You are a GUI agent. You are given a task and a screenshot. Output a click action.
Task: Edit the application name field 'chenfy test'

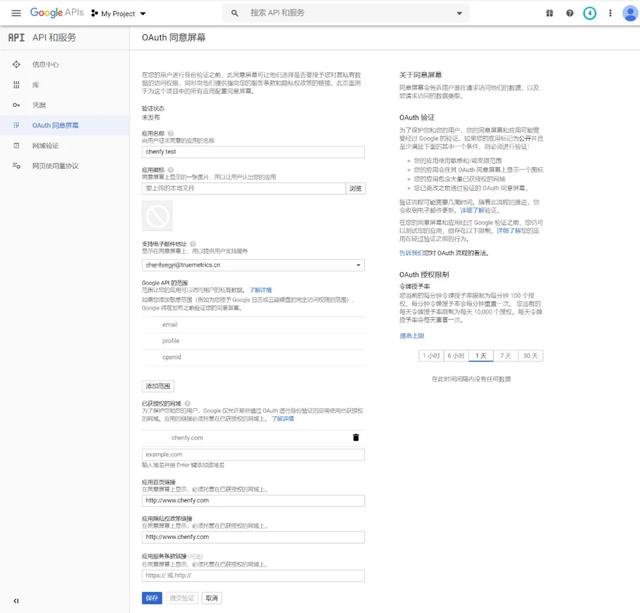pos(253,152)
